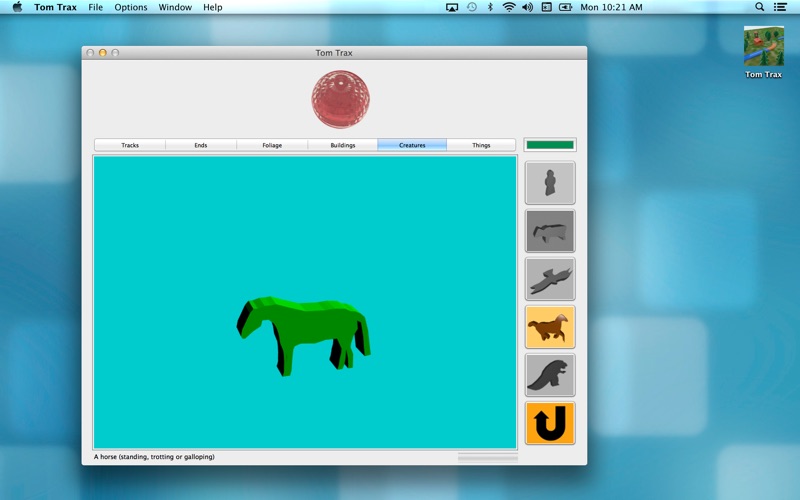The image size is (800, 500).
Task: Open the File menu
Action: (95, 7)
